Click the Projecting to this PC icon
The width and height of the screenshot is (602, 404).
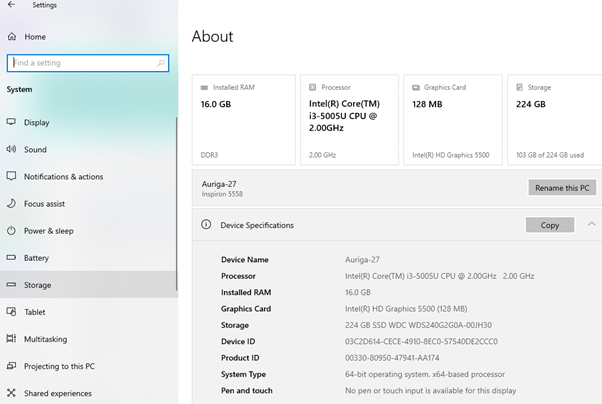pos(11,366)
